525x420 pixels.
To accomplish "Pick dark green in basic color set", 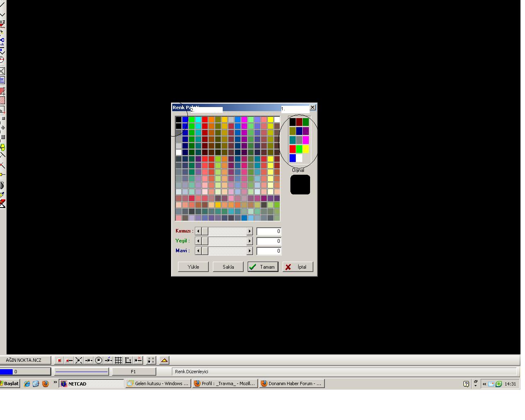I will coord(306,122).
